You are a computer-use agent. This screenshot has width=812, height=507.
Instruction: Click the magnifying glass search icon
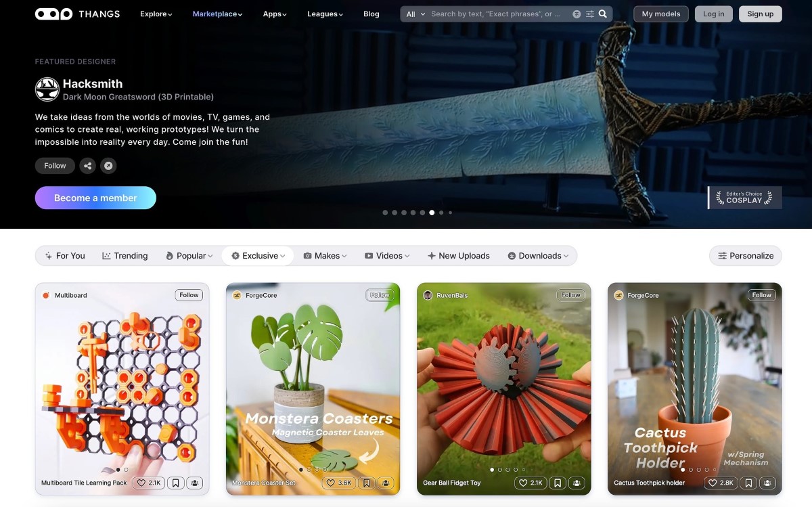(603, 14)
